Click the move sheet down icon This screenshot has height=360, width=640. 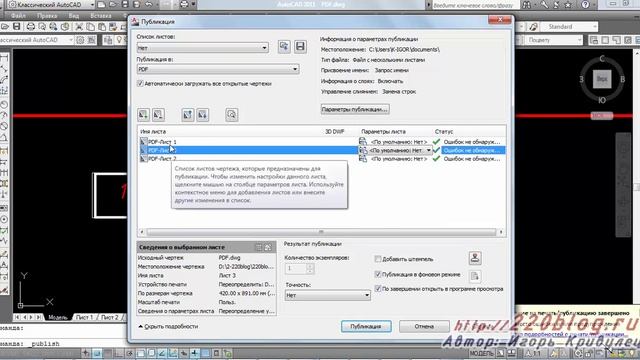(202, 115)
